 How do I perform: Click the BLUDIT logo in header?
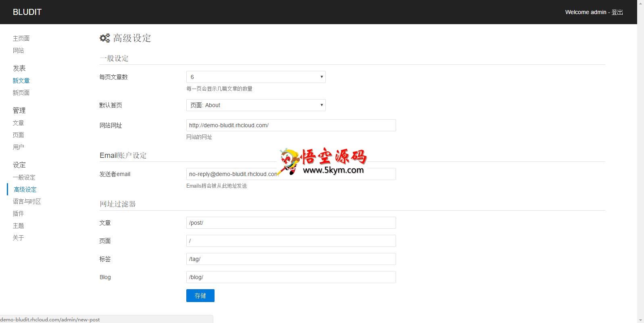(27, 12)
